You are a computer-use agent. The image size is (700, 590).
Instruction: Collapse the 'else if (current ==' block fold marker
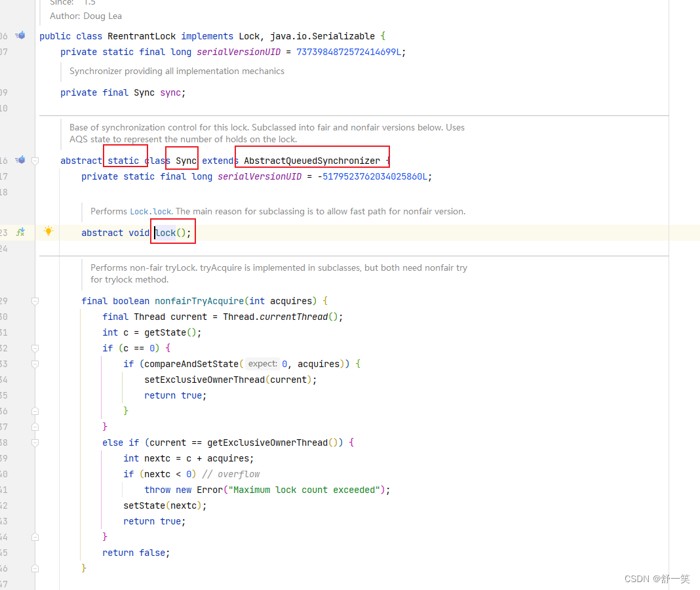[x=35, y=442]
